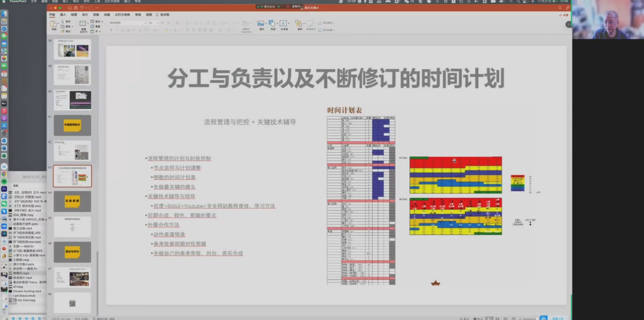The height and width of the screenshot is (320, 644).
Task: Open the 插入 (Insert) ribbon tab
Action: (x=63, y=14)
